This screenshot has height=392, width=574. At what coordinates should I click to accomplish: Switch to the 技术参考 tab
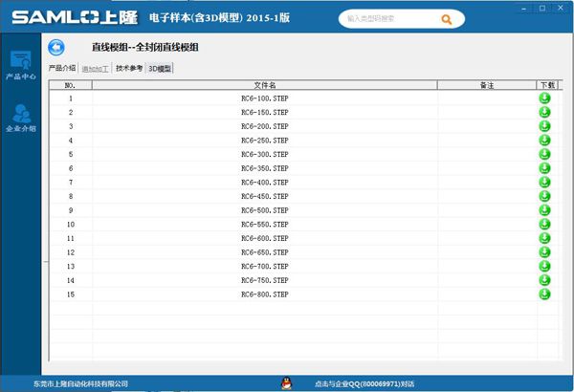pyautogui.click(x=129, y=69)
